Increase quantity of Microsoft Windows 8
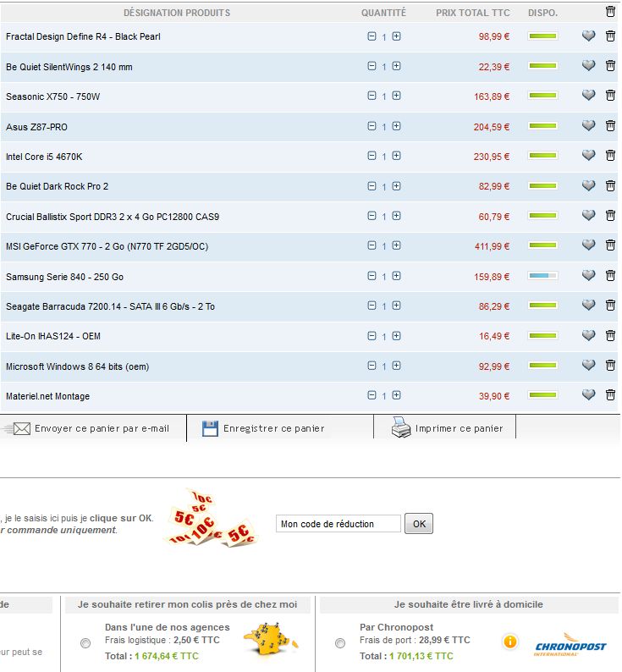 (397, 365)
